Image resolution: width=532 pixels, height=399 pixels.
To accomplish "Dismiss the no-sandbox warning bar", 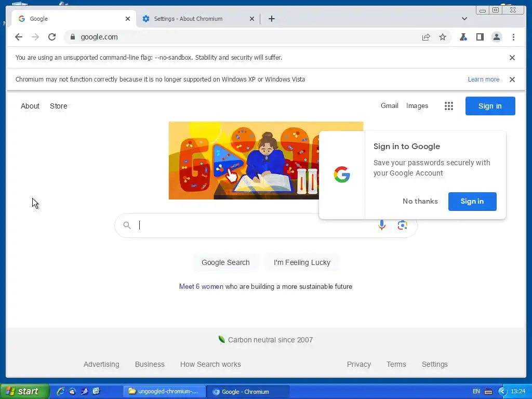I will [x=512, y=58].
